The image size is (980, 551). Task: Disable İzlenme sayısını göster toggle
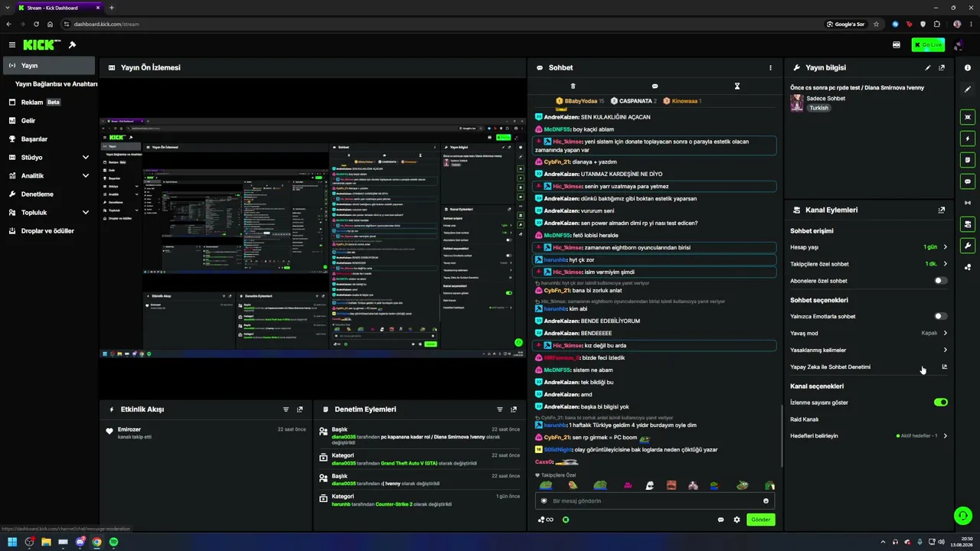coord(941,403)
